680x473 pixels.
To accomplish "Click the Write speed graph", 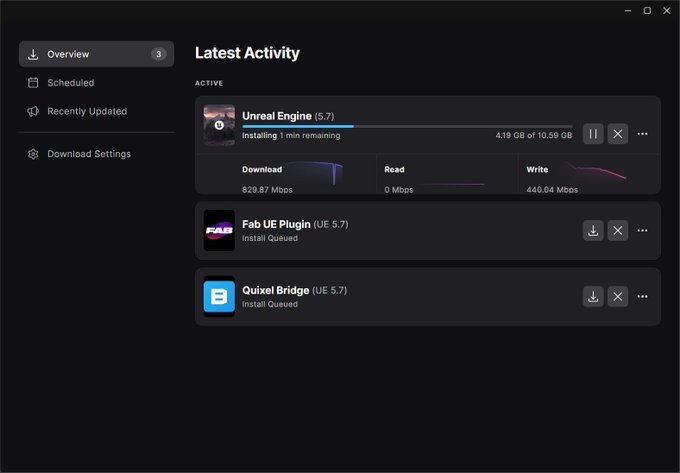I will click(x=594, y=171).
